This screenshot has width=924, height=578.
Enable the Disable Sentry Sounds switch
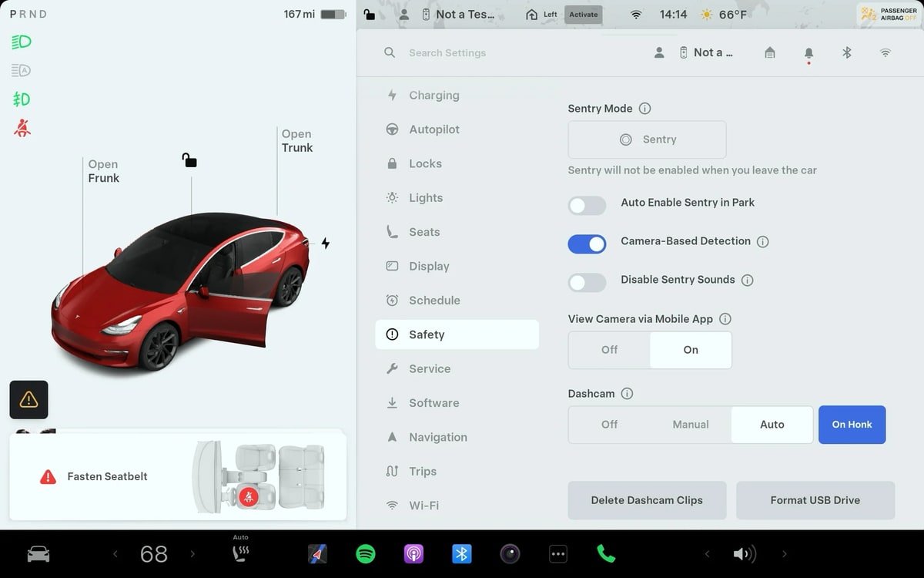click(x=588, y=282)
